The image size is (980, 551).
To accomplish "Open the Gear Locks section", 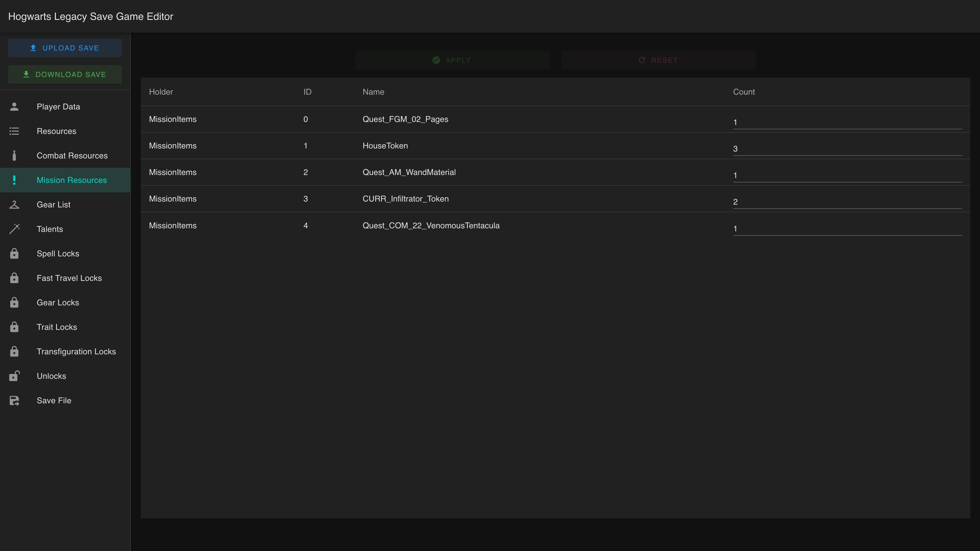I will (65, 303).
